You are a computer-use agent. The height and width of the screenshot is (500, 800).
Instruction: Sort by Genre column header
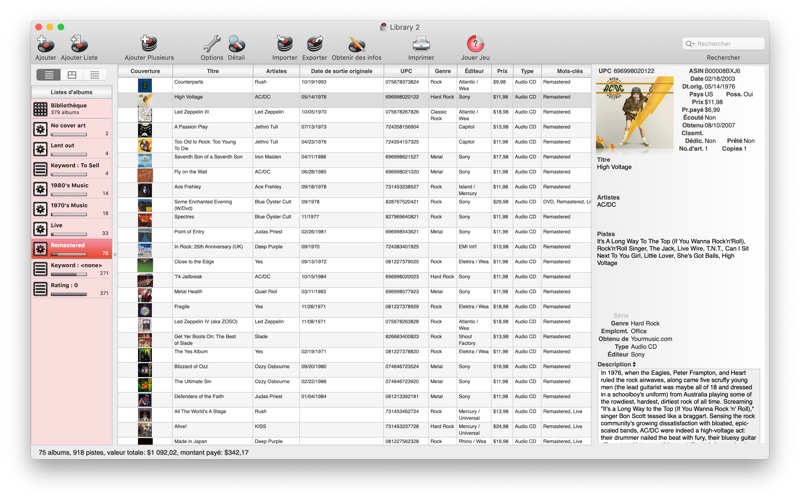click(x=442, y=71)
